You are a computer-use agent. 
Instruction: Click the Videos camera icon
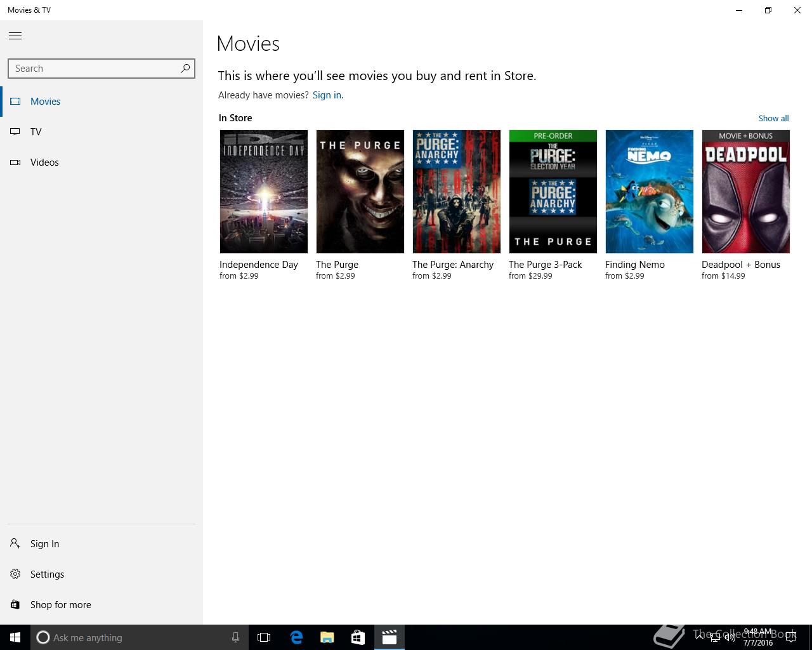(15, 162)
